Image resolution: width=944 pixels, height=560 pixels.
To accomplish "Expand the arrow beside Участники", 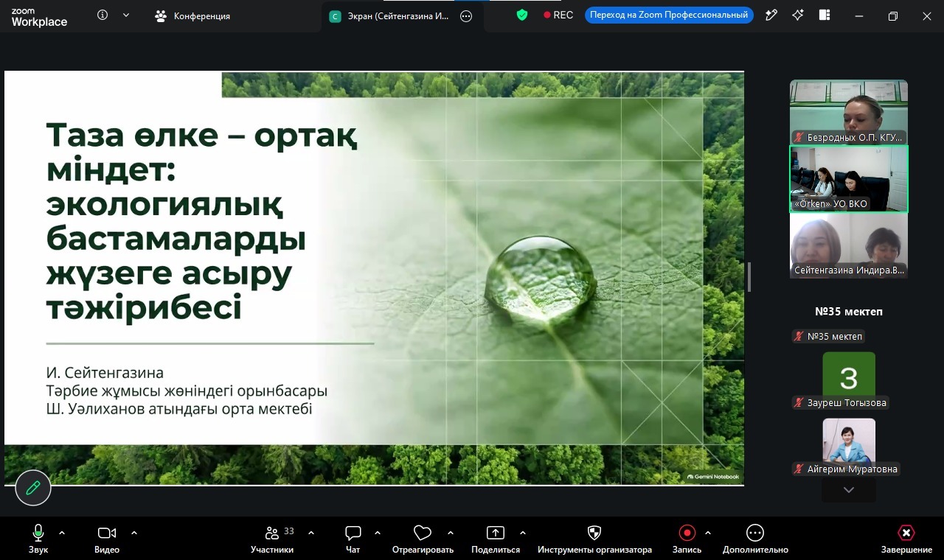I will pyautogui.click(x=311, y=533).
